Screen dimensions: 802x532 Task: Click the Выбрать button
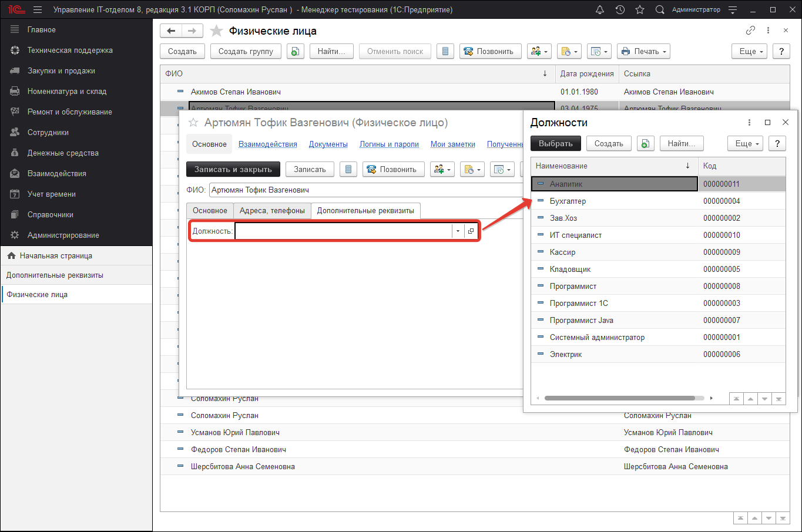(x=555, y=144)
